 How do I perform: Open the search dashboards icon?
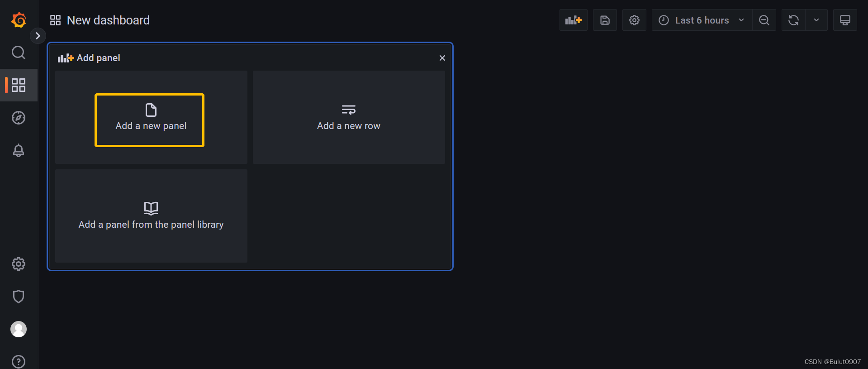point(19,53)
